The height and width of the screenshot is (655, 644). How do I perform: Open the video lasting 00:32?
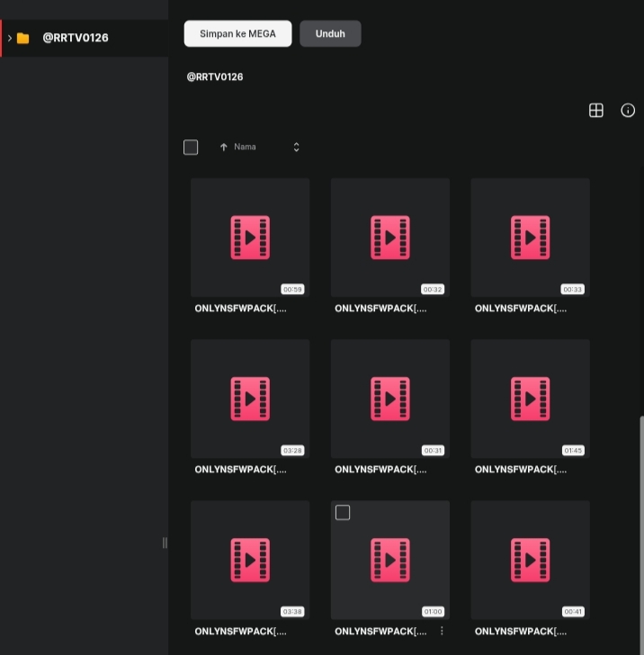(x=390, y=238)
